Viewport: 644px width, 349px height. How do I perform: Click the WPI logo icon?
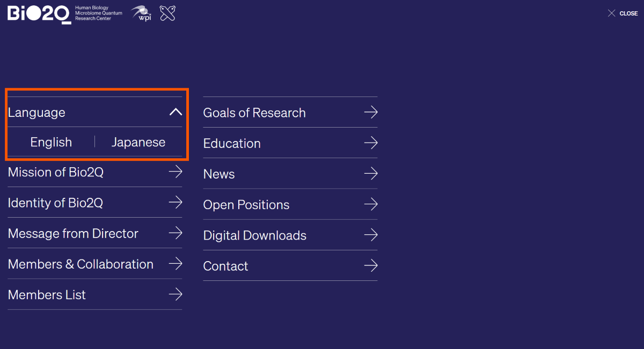pos(141,13)
